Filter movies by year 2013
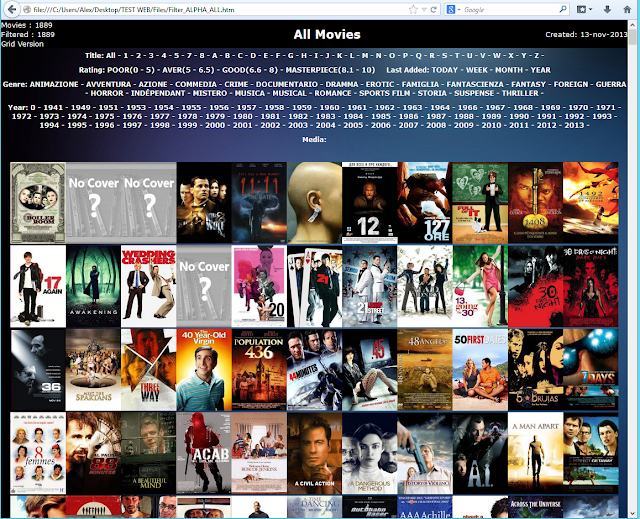640x519 pixels. pos(574,125)
